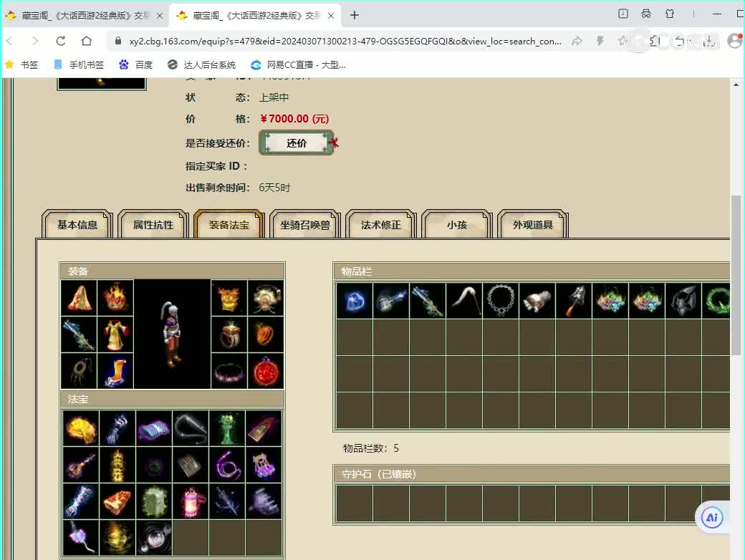This screenshot has width=745, height=560.
Task: Focus the xy2.cbg.163.com address bar
Action: pyautogui.click(x=345, y=42)
